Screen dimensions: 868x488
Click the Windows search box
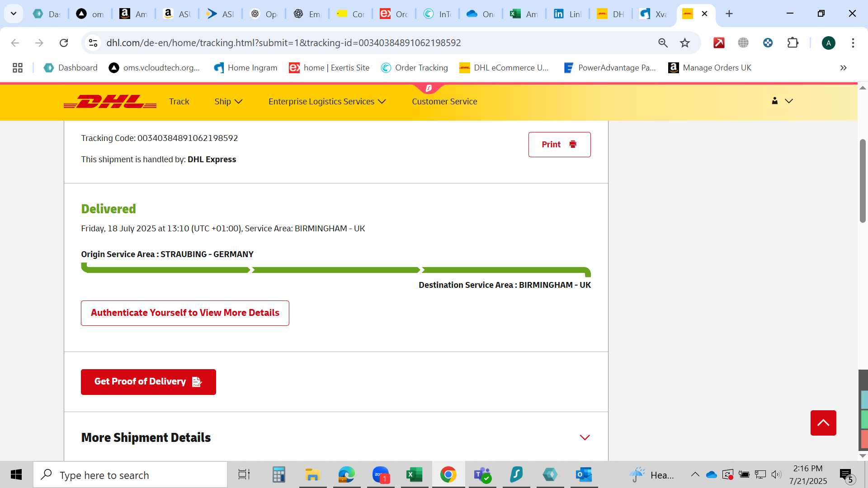pyautogui.click(x=130, y=475)
